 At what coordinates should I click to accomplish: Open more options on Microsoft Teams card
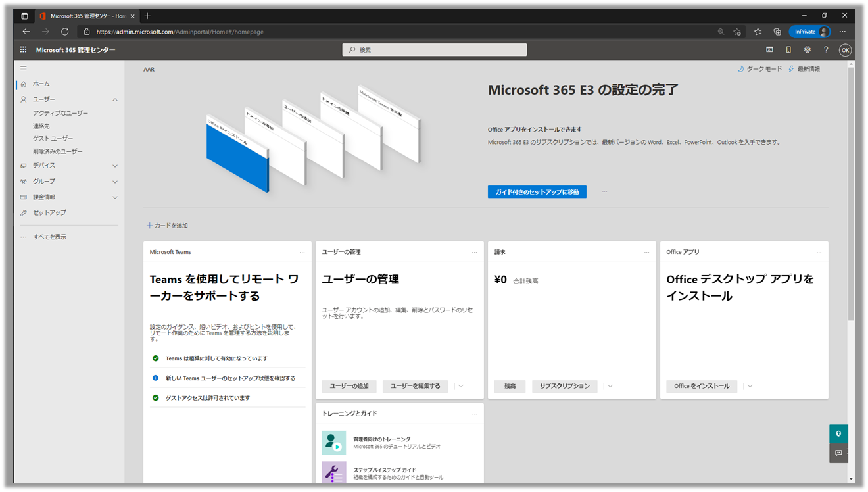point(302,252)
